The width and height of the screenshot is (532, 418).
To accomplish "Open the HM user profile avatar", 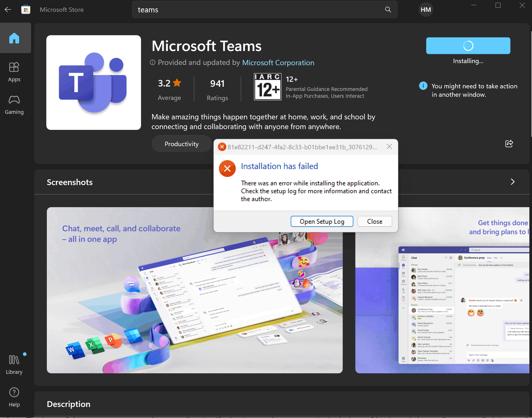I will 426,10.
